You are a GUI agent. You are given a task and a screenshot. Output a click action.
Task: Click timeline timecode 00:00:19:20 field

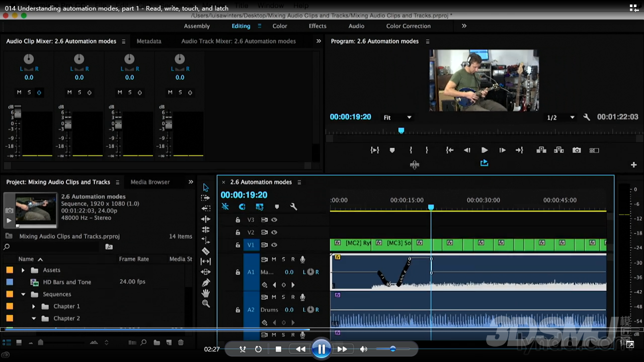click(244, 195)
